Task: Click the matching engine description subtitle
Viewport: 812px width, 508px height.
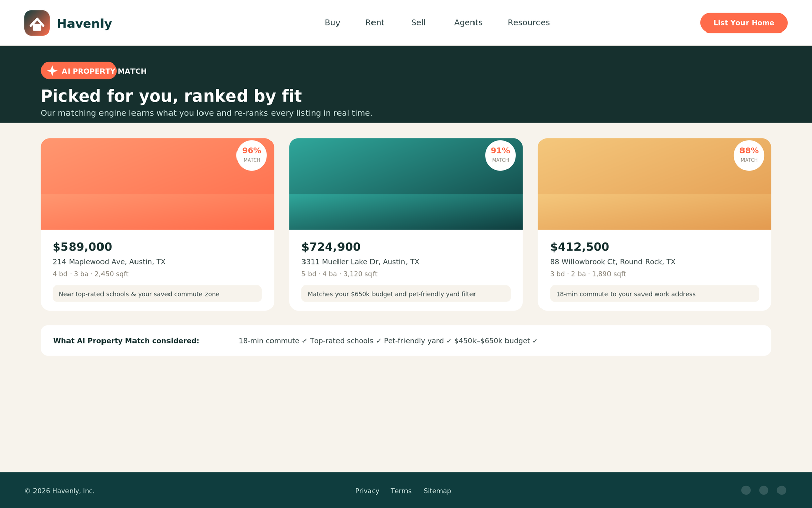Action: pyautogui.click(x=207, y=113)
